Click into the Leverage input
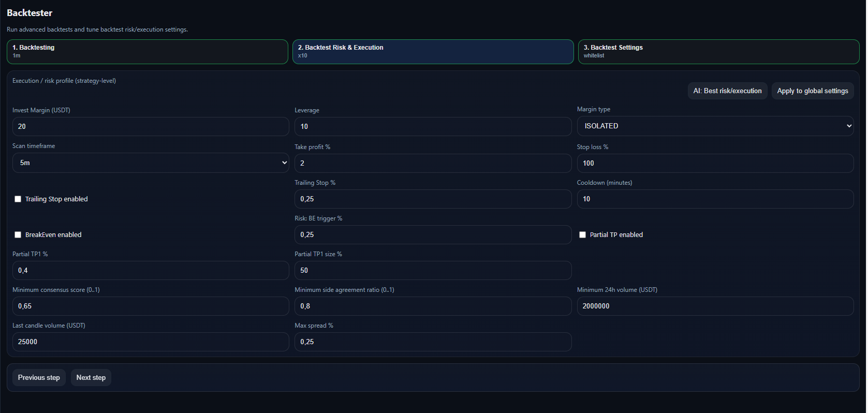The width and height of the screenshot is (868, 413). tap(433, 127)
